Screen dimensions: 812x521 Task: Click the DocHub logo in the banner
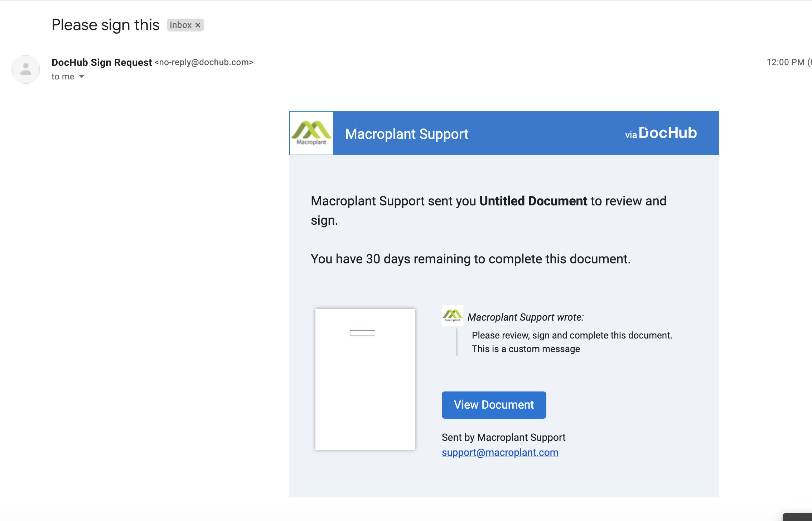pos(667,133)
